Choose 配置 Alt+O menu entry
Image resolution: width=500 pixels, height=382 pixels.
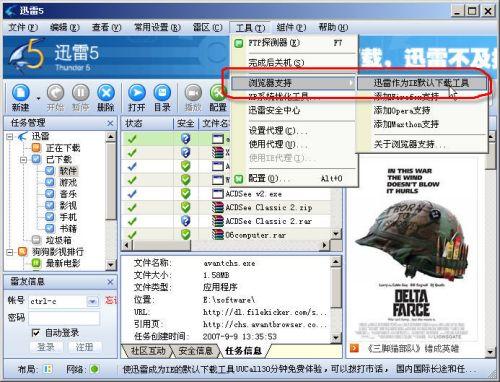tap(295, 178)
